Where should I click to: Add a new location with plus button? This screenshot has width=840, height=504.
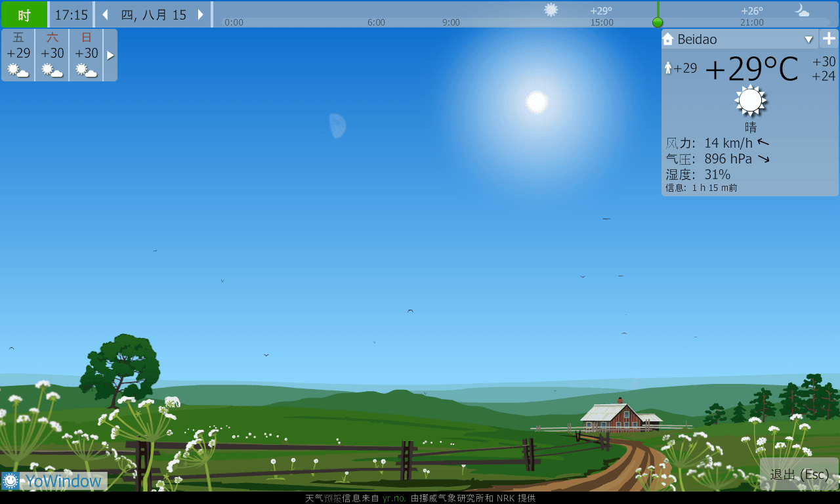[828, 39]
